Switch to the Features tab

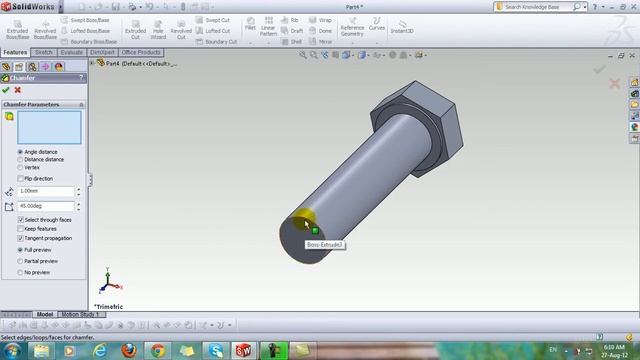[x=16, y=52]
